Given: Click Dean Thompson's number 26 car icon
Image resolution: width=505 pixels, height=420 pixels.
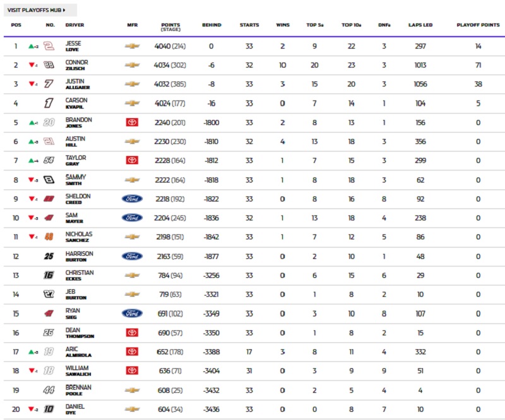Looking at the screenshot, I should click(49, 333).
